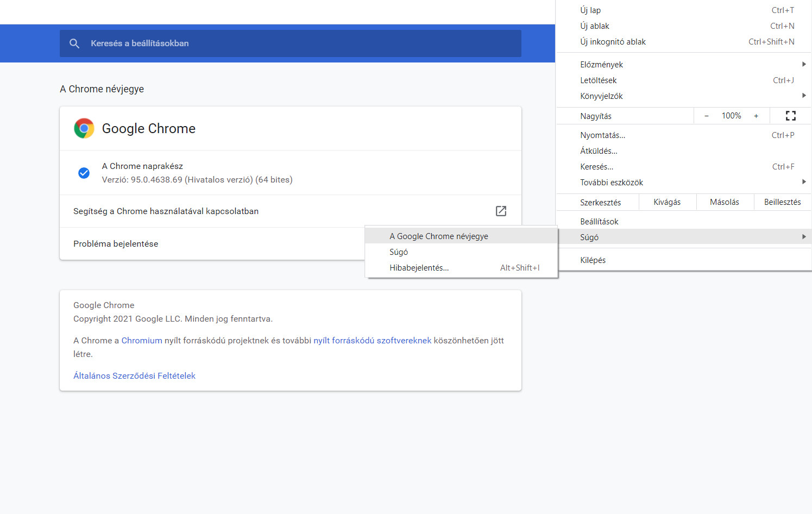Viewport: 812px width, 514px height.
Task: Expand the További eszközök submenu arrow
Action: pyautogui.click(x=804, y=182)
